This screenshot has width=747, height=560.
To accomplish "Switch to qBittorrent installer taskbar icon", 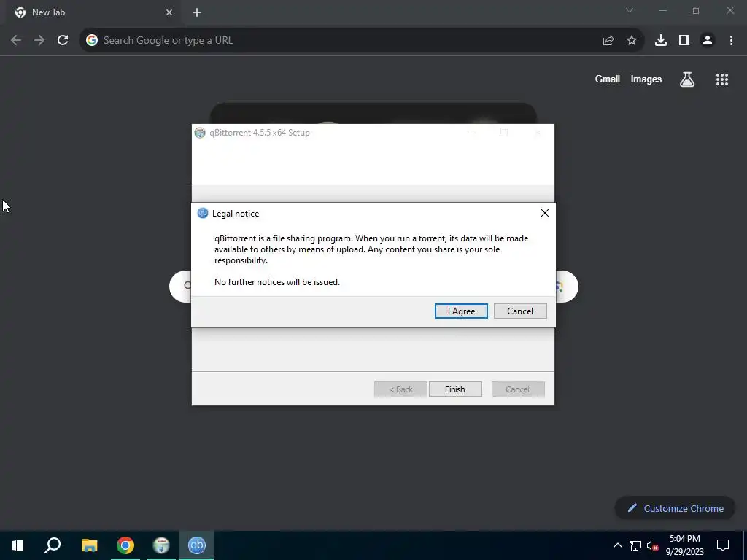I will pyautogui.click(x=161, y=545).
